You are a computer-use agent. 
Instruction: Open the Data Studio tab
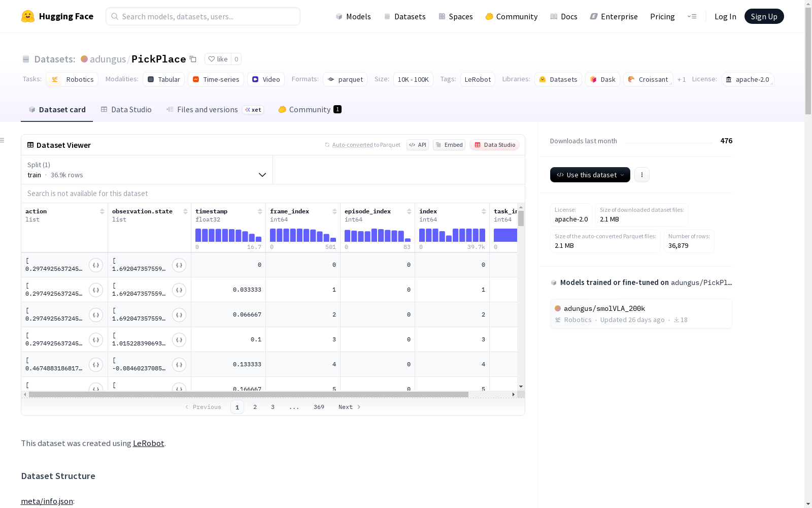[x=126, y=110]
